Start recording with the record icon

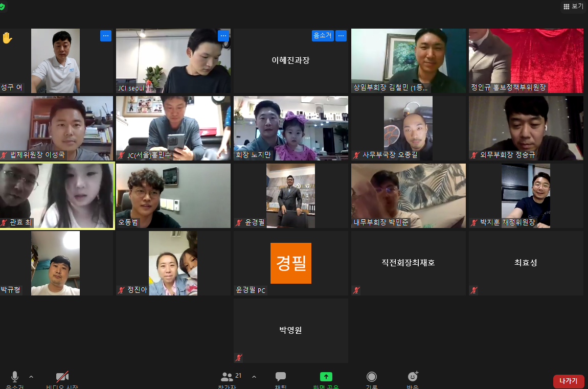[372, 377]
